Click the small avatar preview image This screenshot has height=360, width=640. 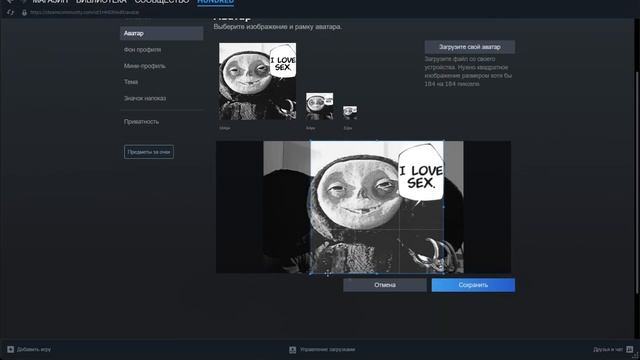[x=350, y=113]
